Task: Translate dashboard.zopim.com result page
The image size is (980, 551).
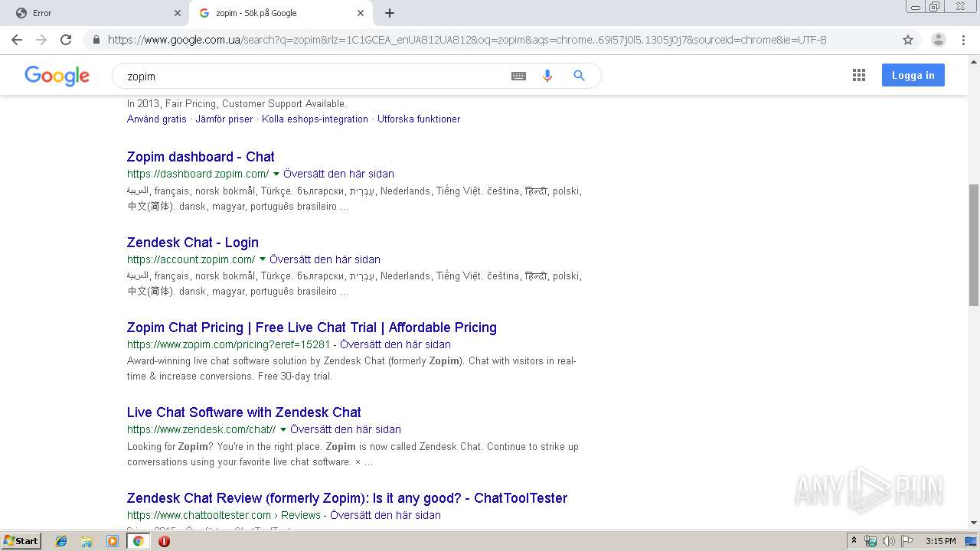Action: (338, 174)
